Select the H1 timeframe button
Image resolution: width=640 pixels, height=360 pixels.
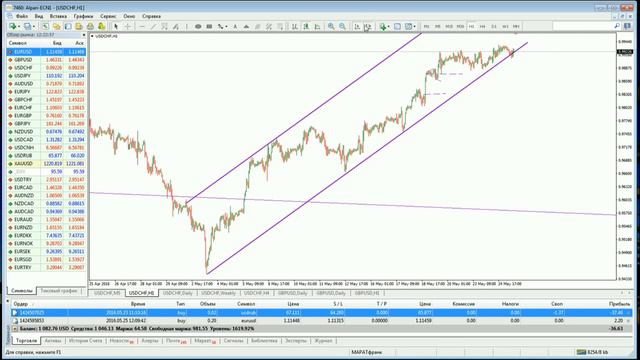pyautogui.click(x=471, y=27)
